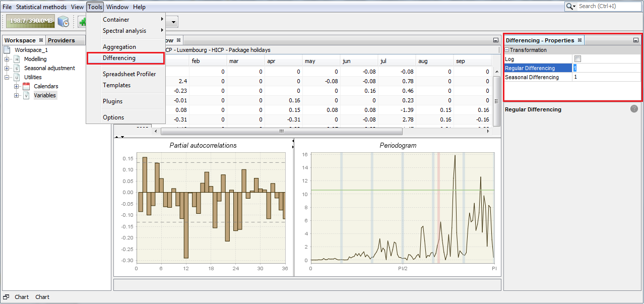This screenshot has height=304, width=644.
Task: Click the red Calendars icon
Action: (x=26, y=86)
